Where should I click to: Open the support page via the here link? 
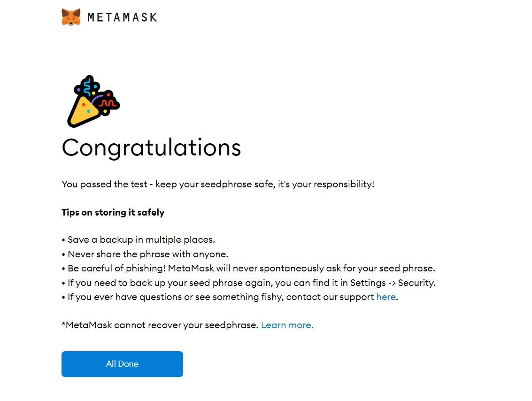385,297
